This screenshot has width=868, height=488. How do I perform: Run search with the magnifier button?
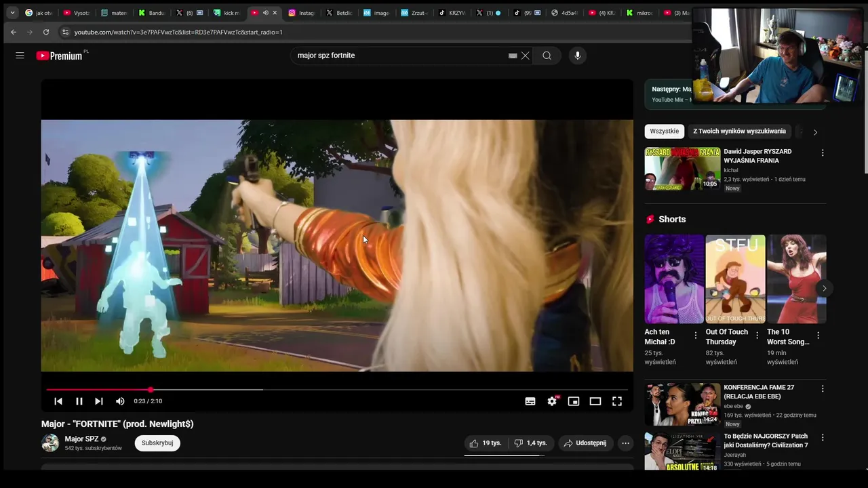[x=547, y=56]
